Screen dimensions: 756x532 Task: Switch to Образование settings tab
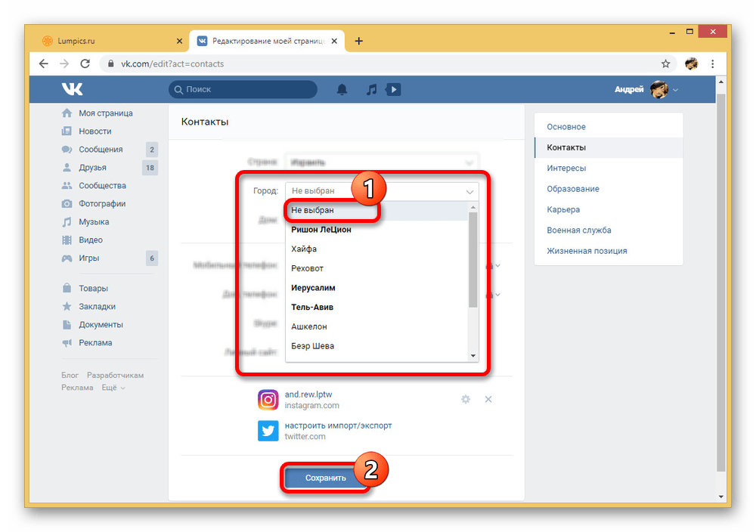[609, 189]
